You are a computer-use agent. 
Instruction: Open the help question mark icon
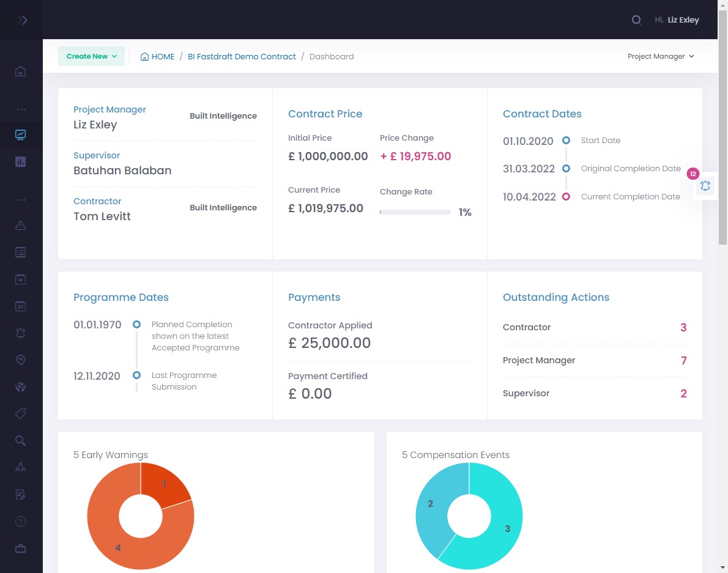pos(20,521)
